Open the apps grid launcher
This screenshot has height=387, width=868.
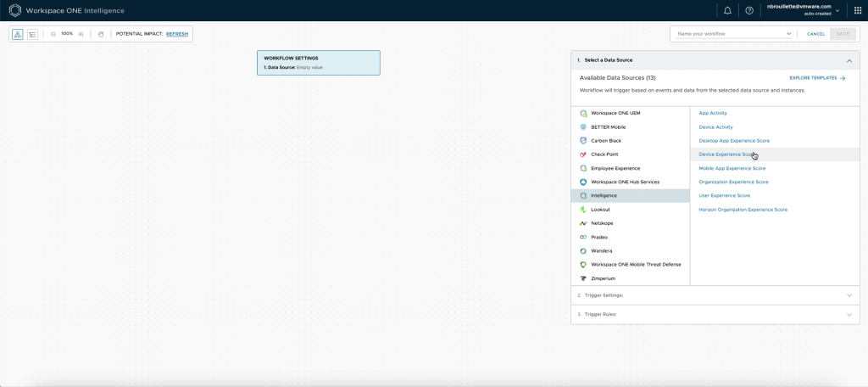pos(858,10)
